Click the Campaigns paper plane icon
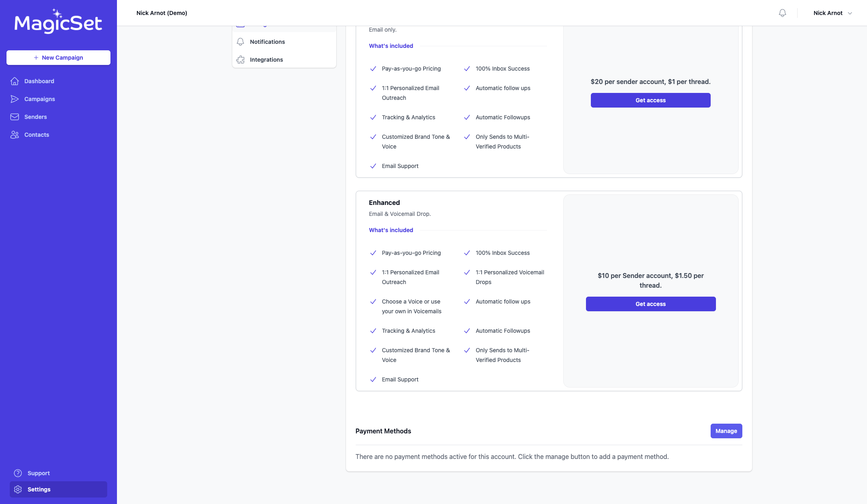867x504 pixels. [15, 99]
